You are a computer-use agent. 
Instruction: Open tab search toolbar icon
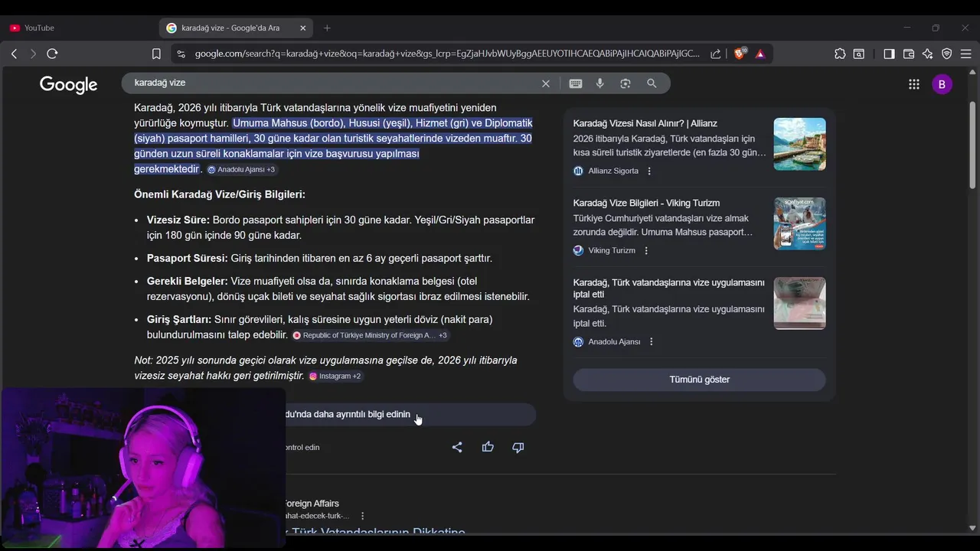pyautogui.click(x=859, y=54)
